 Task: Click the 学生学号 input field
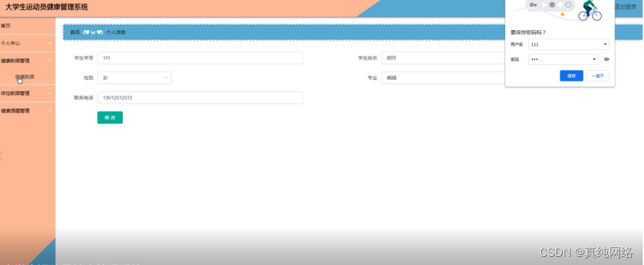tap(200, 58)
